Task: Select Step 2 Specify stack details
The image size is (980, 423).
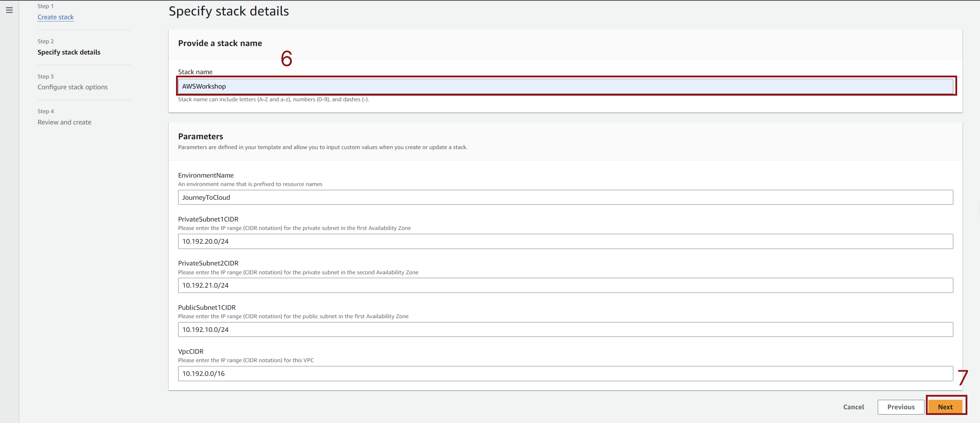Action: point(69,52)
